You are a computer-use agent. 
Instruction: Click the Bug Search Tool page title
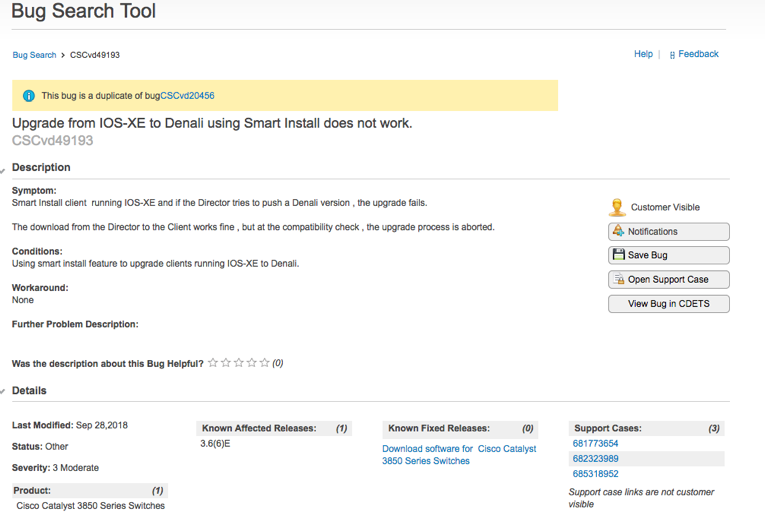point(83,11)
